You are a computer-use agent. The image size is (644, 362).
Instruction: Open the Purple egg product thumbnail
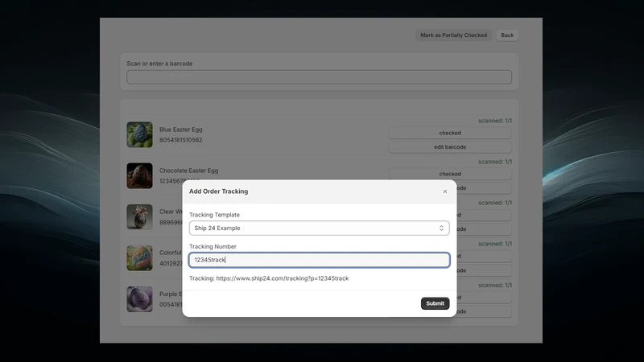tap(139, 299)
